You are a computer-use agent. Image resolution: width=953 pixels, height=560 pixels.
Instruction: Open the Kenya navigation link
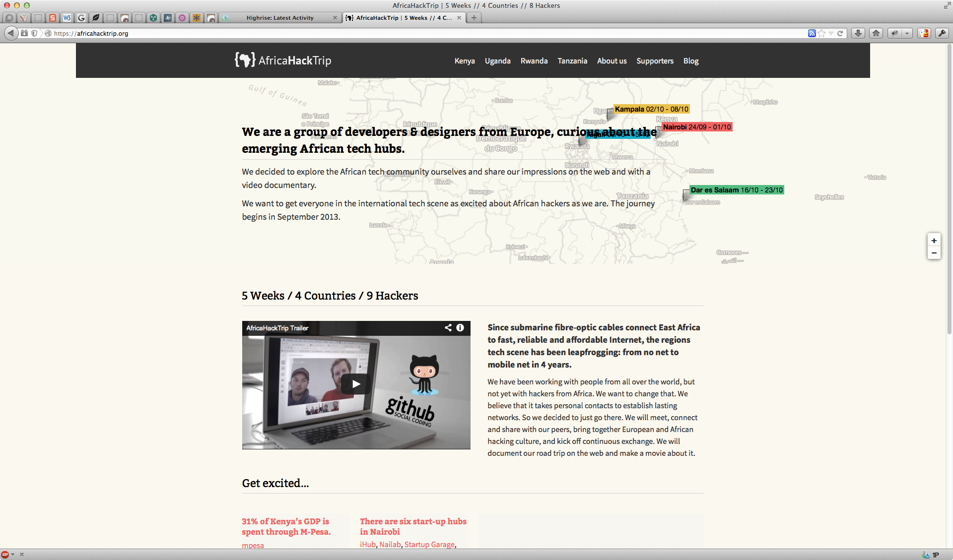pos(465,61)
